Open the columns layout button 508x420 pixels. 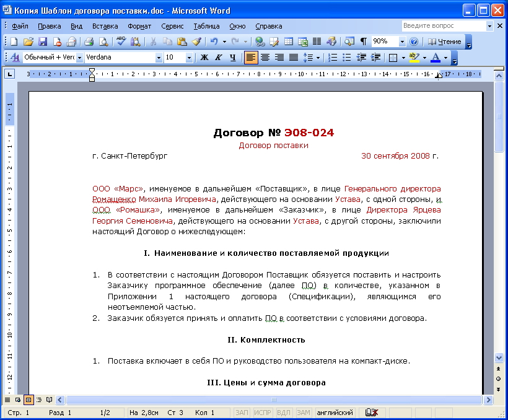pyautogui.click(x=317, y=42)
